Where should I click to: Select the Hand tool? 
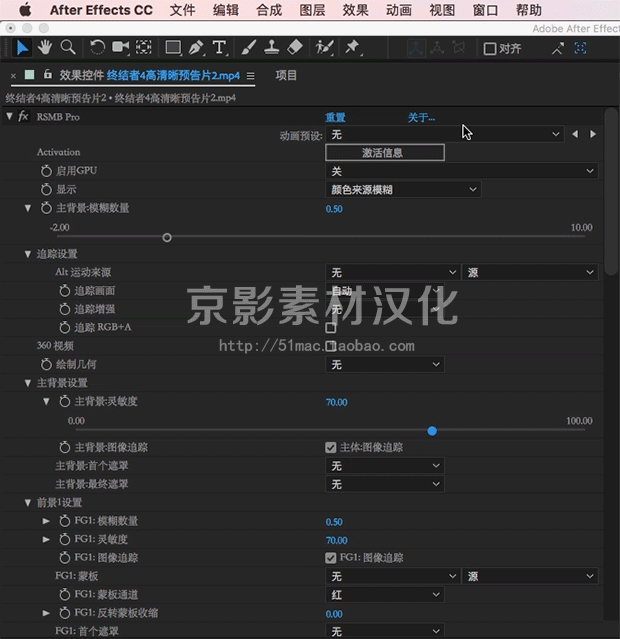[x=45, y=48]
